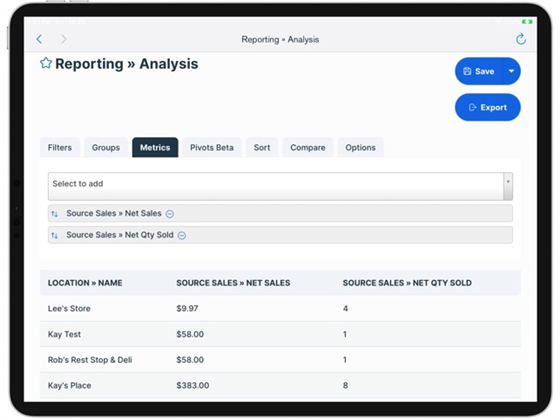This screenshot has width=560, height=419.
Task: Click the browser forward arrow
Action: pos(64,39)
